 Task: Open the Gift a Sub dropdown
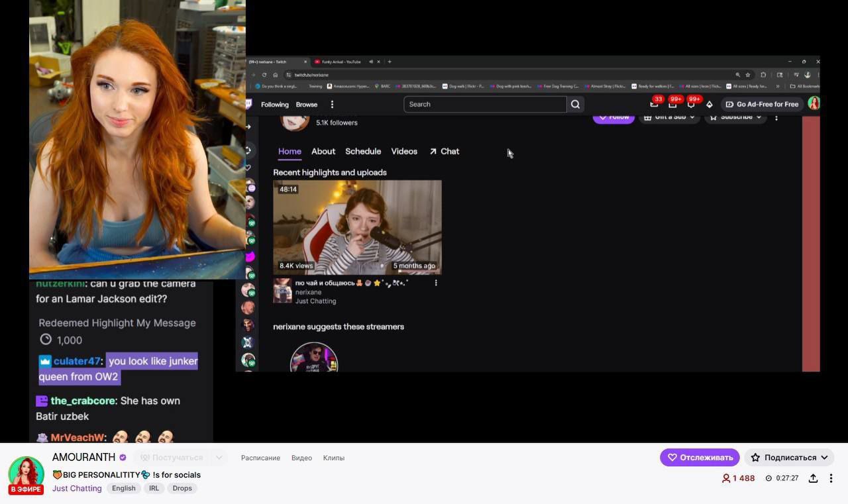[x=669, y=118]
